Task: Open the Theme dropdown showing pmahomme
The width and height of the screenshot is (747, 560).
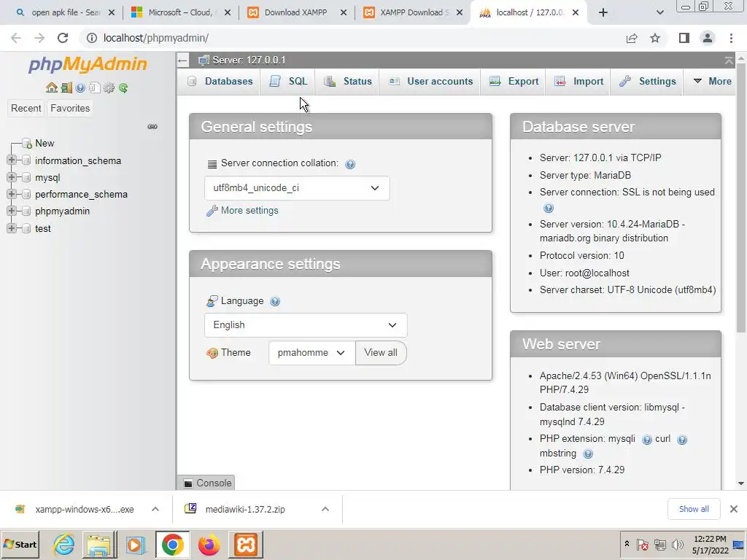Action: click(x=312, y=353)
